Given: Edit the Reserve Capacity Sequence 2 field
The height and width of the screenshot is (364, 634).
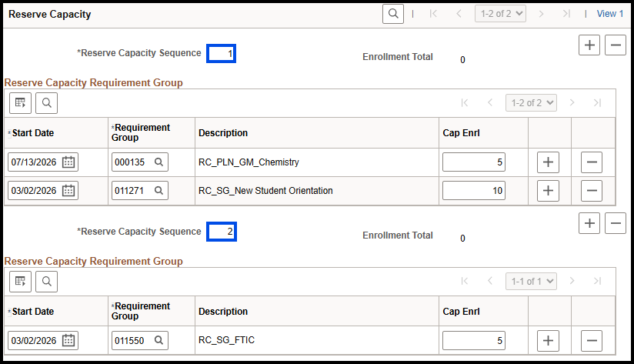Looking at the screenshot, I should 222,232.
